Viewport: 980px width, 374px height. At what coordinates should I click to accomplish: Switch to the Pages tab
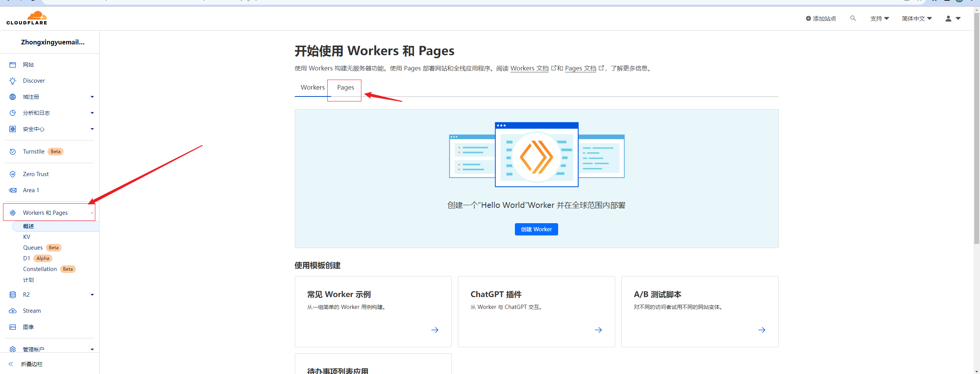point(345,87)
